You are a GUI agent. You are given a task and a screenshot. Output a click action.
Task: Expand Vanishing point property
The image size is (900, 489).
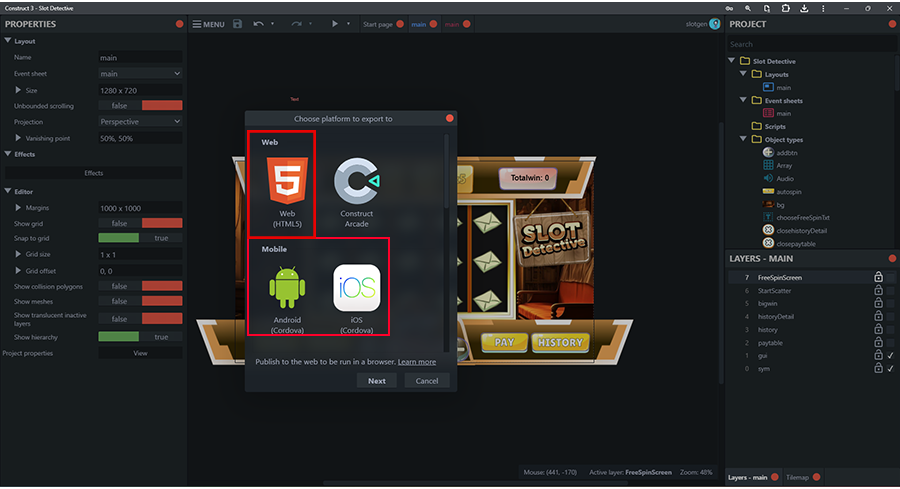point(18,138)
